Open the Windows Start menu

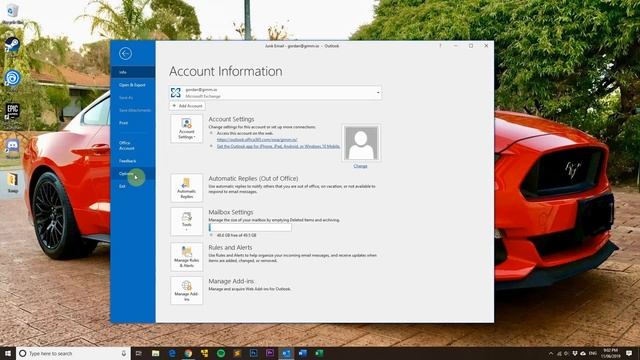[x=8, y=353]
